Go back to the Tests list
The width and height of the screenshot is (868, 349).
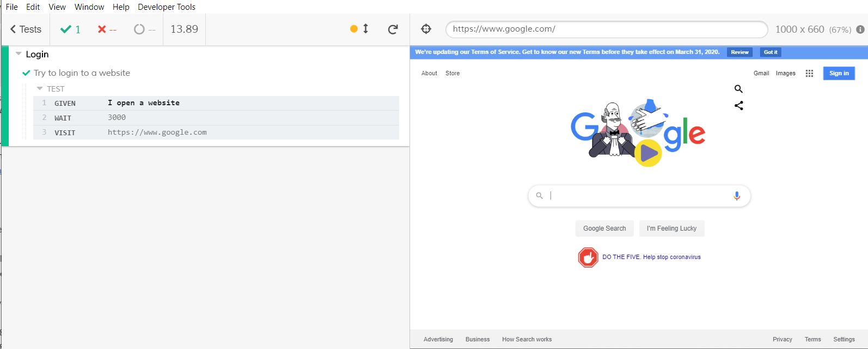(26, 29)
